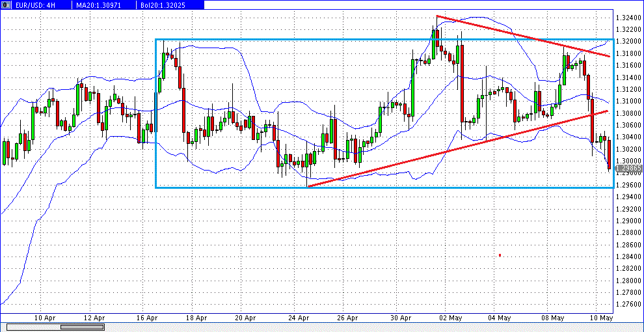Click the 30 Apr date label
This screenshot has width=644, height=332.
(x=401, y=318)
